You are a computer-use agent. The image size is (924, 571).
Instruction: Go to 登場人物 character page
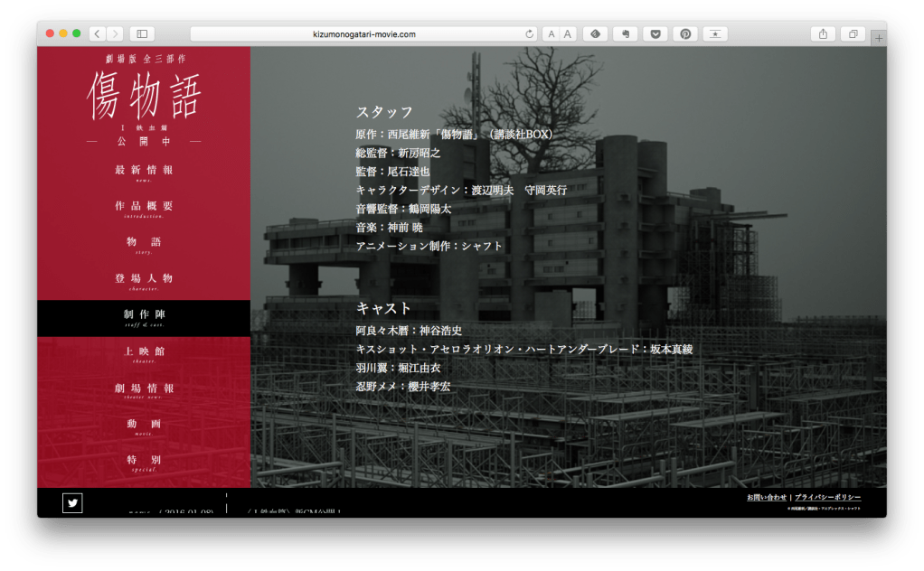(x=144, y=280)
